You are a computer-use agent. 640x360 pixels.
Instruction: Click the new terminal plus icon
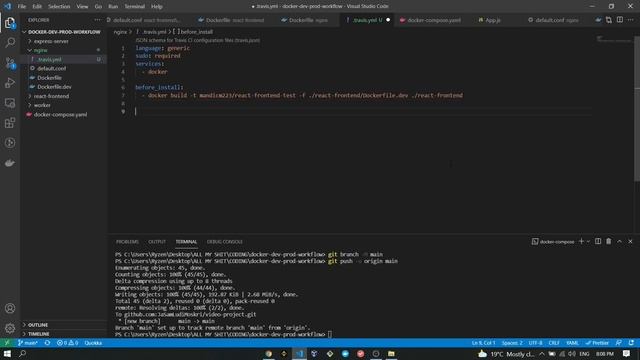[x=581, y=242]
